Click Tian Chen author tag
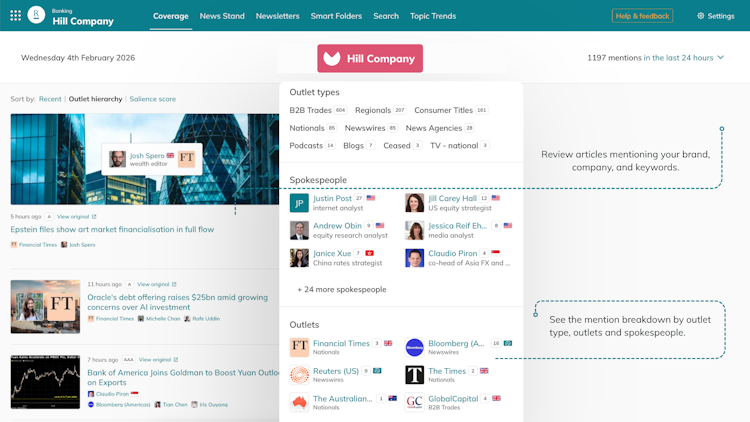This screenshot has width=750, height=422. point(171,405)
